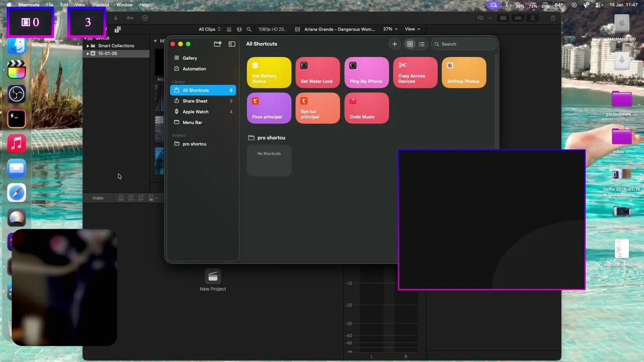The width and height of the screenshot is (644, 362).
Task: Open the View dropdown in Final Cut viewer
Action: pos(413,29)
